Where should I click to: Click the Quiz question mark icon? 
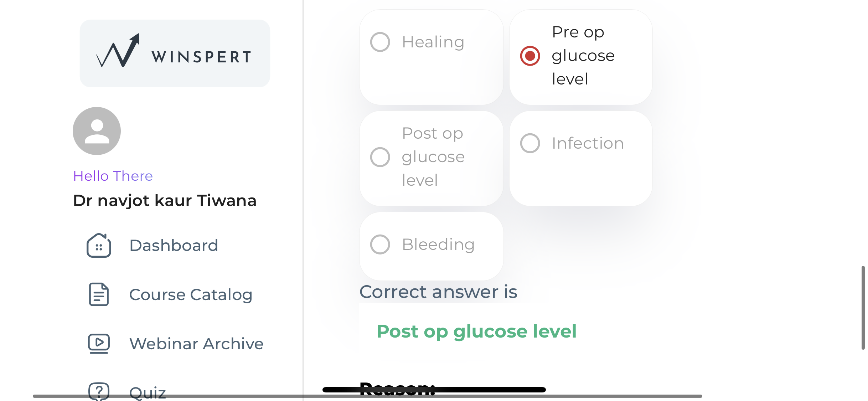(99, 391)
